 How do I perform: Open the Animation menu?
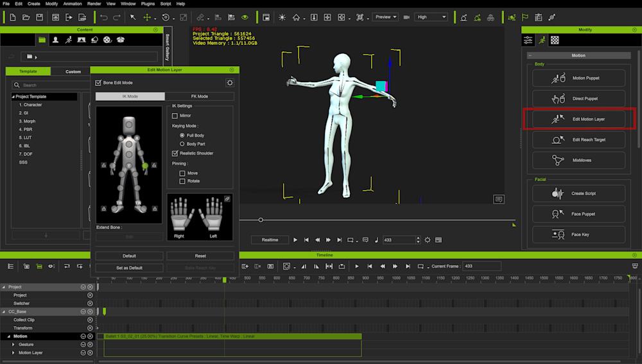click(72, 4)
